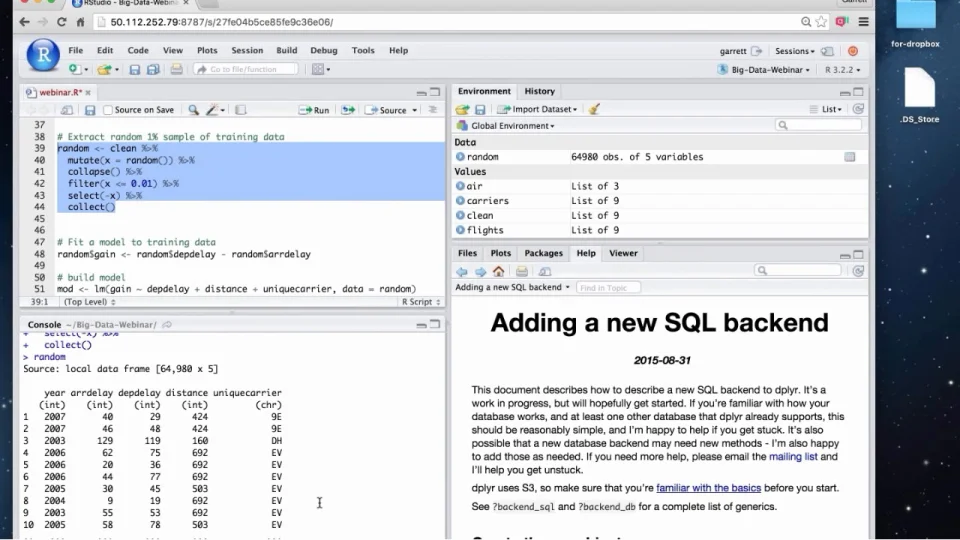Image resolution: width=960 pixels, height=540 pixels.
Task: Switch to the Files tab
Action: point(467,253)
